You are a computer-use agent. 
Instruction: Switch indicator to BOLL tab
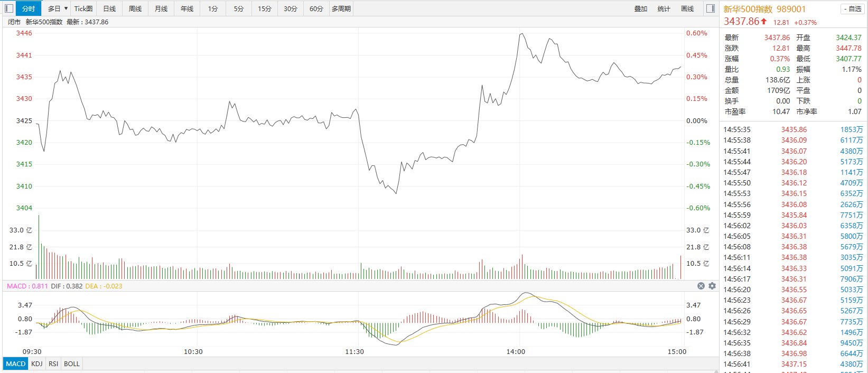pos(72,363)
